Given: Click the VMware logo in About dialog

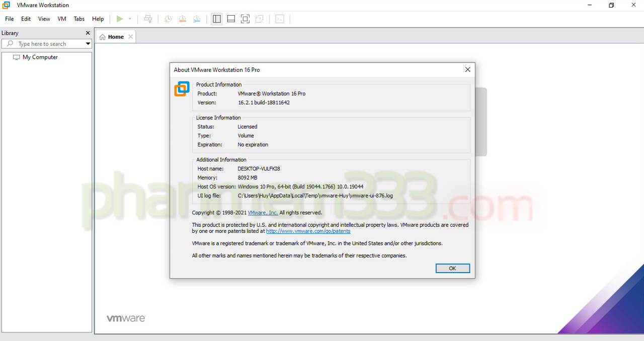Looking at the screenshot, I should pos(182,89).
